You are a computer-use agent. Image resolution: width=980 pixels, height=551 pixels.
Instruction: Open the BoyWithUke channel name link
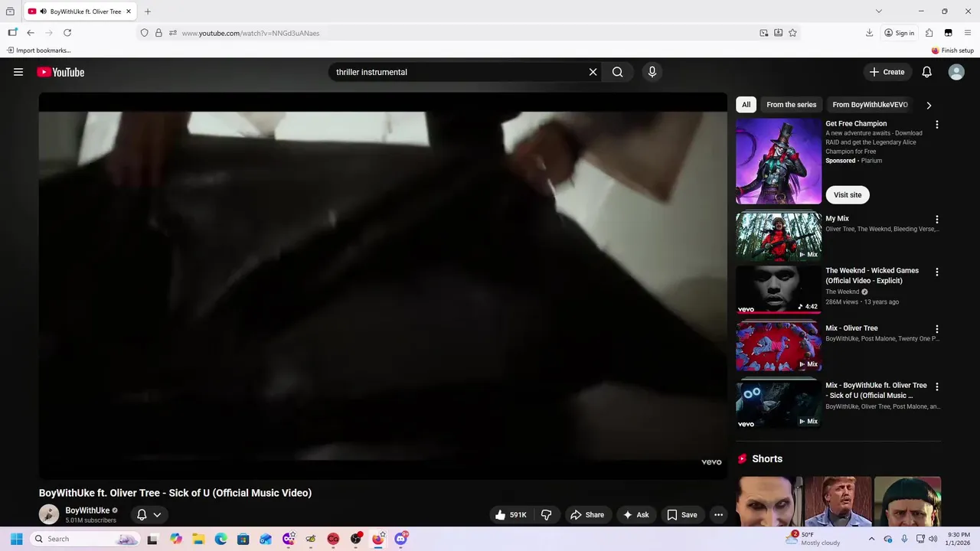tap(87, 510)
